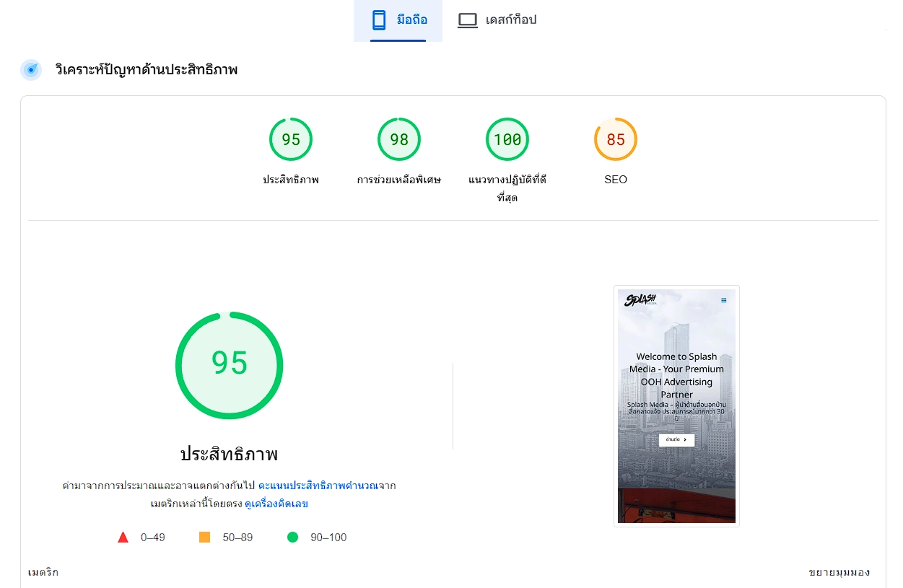903x588 pixels.
Task: Select the 98 accessibility score gauge
Action: 399,139
